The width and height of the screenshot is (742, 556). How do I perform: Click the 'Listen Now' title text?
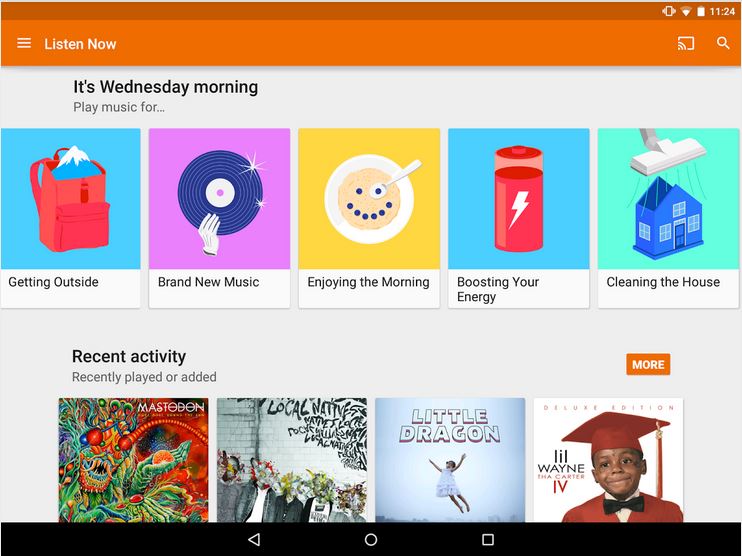coord(80,44)
